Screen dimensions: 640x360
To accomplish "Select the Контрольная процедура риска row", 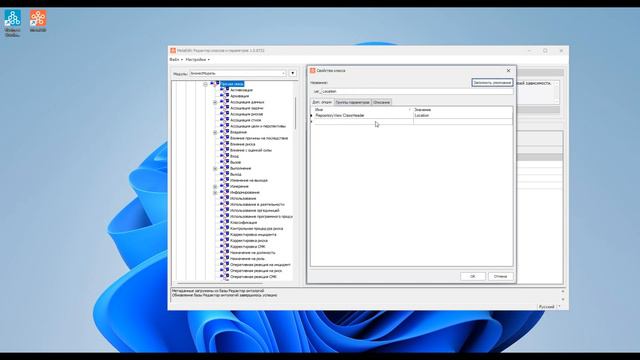I will [256, 229].
